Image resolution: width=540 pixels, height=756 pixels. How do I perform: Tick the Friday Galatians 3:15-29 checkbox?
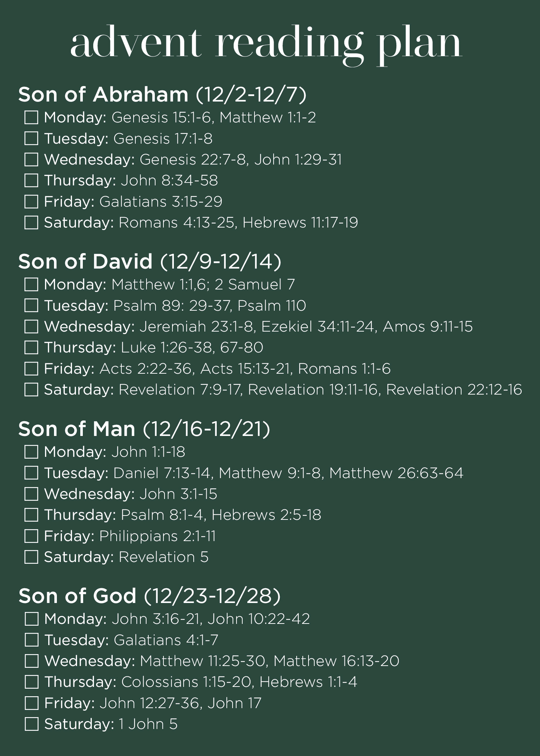click(31, 202)
